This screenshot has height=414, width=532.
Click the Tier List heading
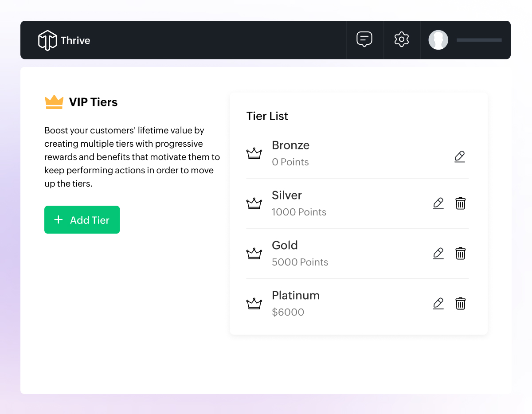click(x=267, y=116)
